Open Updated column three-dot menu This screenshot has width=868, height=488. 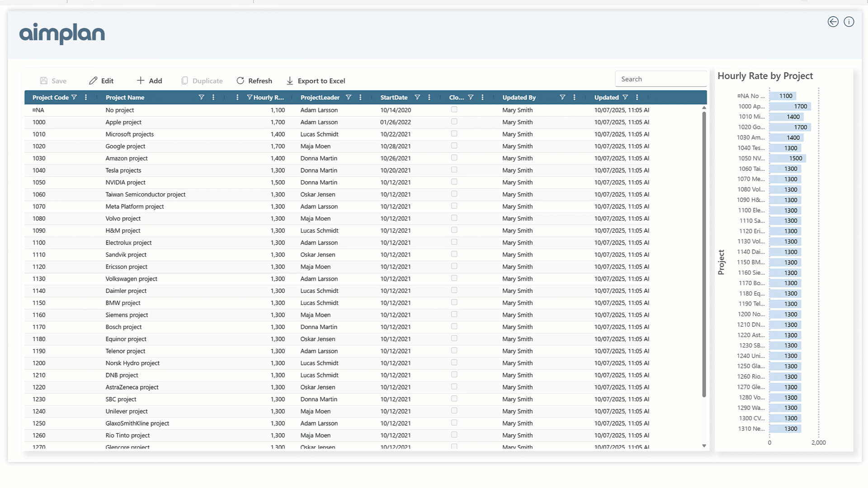click(637, 97)
